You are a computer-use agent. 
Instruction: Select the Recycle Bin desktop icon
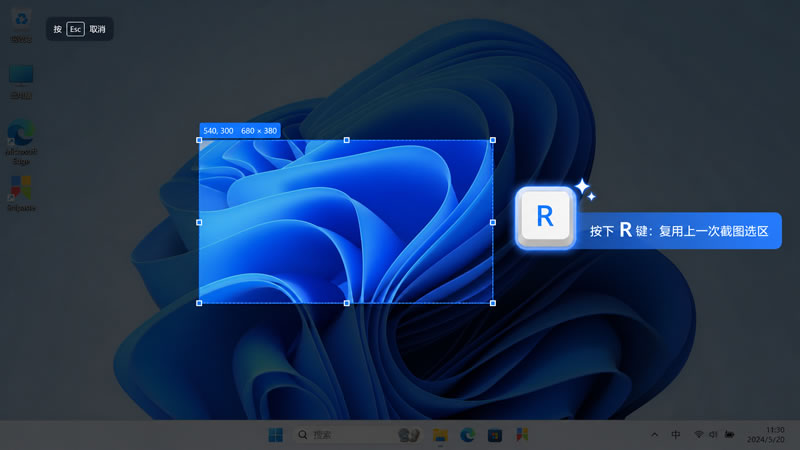(x=21, y=26)
